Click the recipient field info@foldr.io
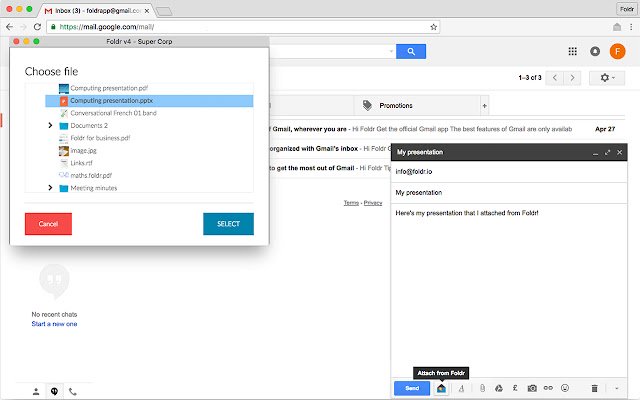Screen dimensions: 640x400 pyautogui.click(x=509, y=171)
